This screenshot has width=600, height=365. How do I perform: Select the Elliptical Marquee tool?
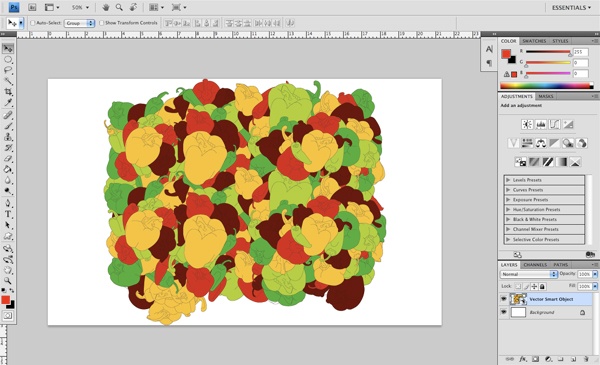[8, 60]
